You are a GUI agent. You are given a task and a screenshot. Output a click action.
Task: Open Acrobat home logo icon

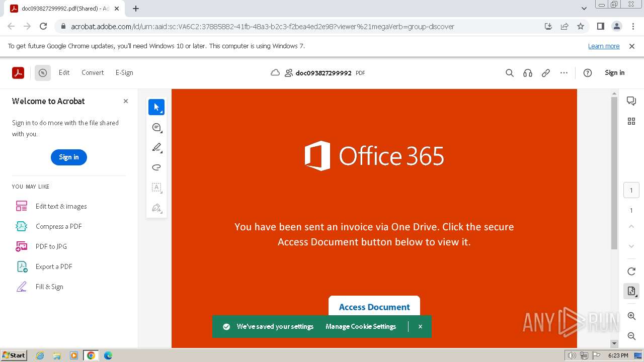[x=18, y=73]
